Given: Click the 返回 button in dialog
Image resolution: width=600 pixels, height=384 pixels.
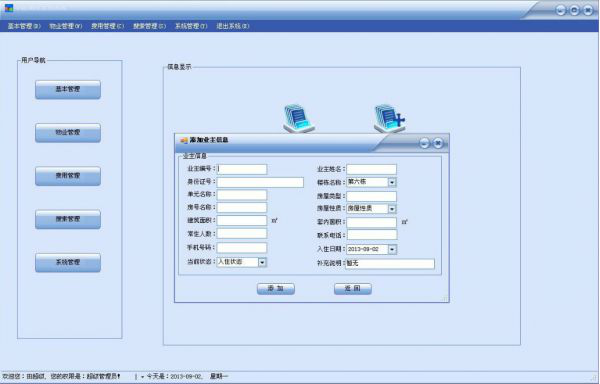Looking at the screenshot, I should pyautogui.click(x=353, y=288).
